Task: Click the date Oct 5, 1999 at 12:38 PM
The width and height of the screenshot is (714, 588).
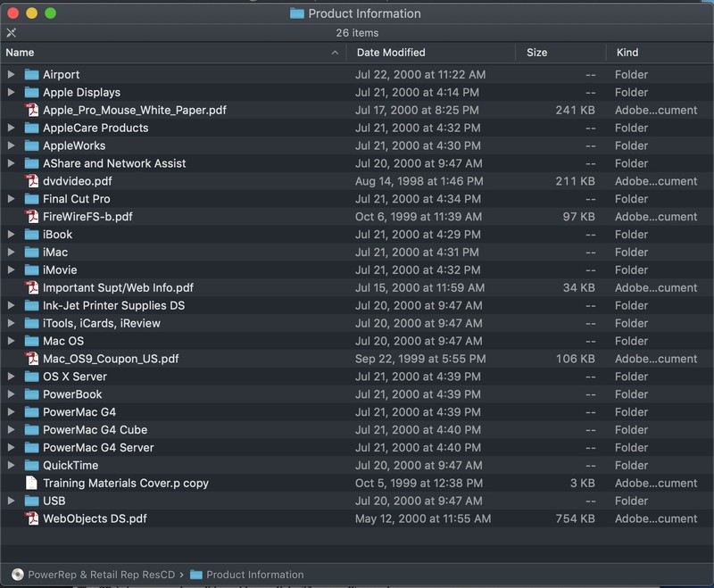Action: tap(419, 483)
